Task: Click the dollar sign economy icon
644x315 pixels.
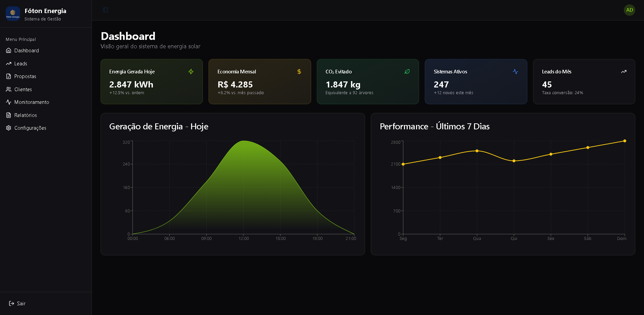Action: click(299, 72)
